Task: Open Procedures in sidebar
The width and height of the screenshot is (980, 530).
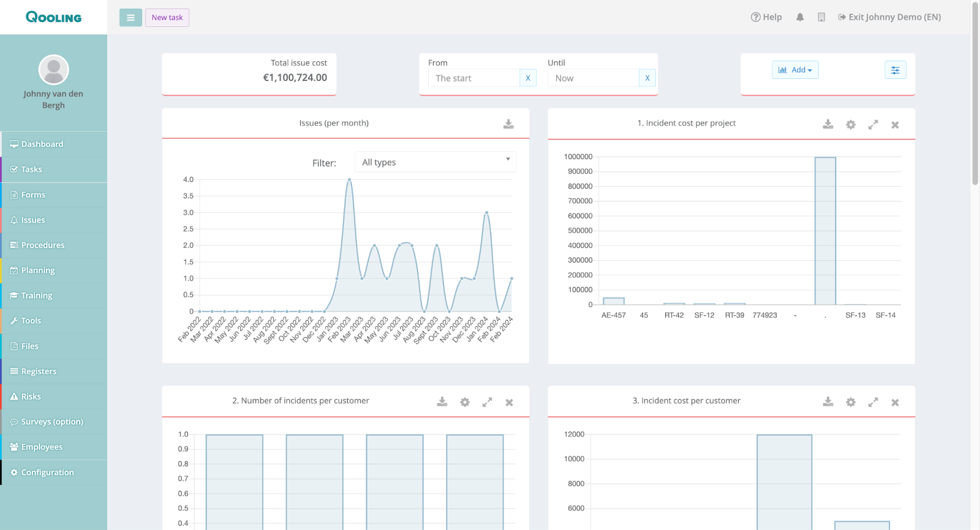Action: [54, 245]
